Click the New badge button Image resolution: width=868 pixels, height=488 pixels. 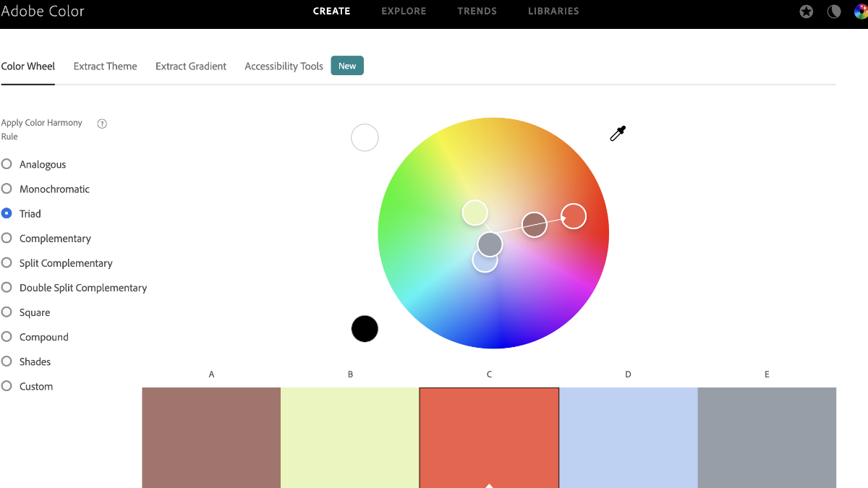click(347, 65)
